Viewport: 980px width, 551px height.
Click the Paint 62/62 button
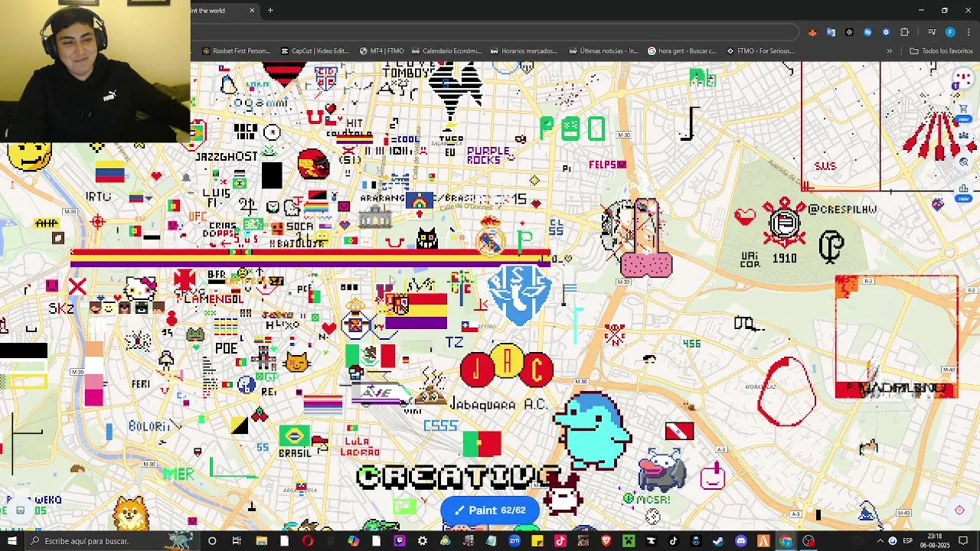(490, 510)
